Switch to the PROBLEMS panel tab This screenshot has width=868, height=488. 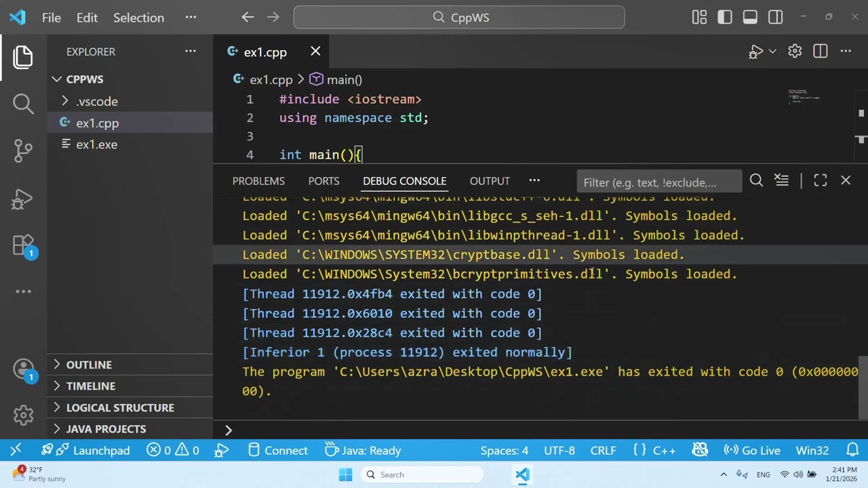point(258,181)
